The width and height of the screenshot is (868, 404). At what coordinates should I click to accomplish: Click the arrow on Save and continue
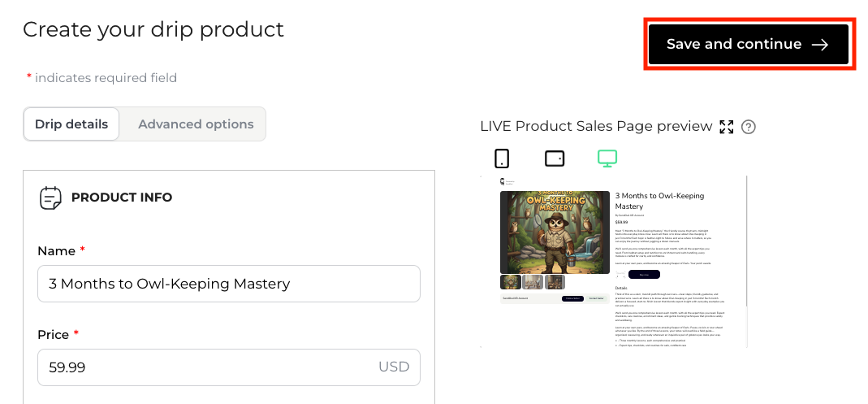[820, 45]
